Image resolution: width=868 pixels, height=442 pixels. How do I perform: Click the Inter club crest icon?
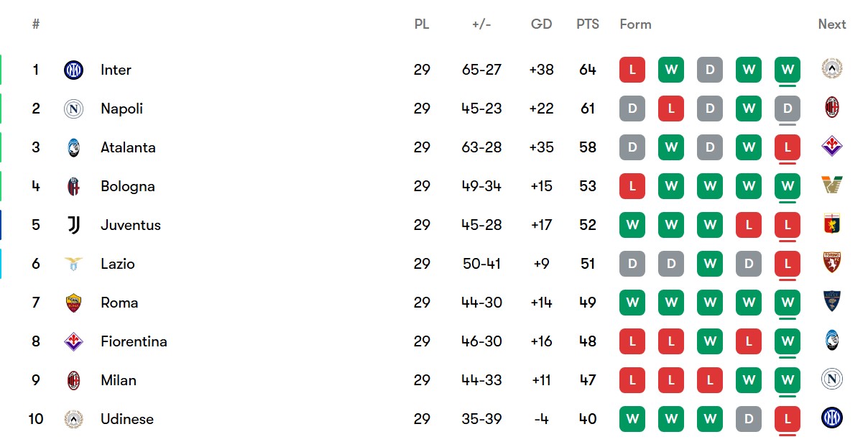coord(73,70)
